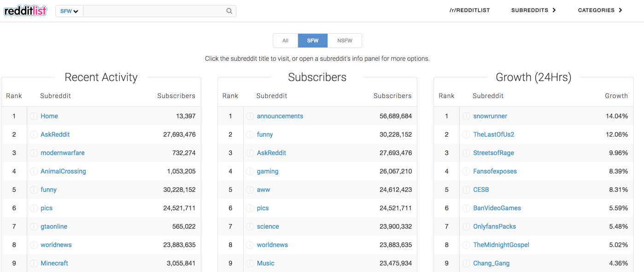The height and width of the screenshot is (272, 644).
Task: Show info panel for CESB
Action: pos(466,190)
